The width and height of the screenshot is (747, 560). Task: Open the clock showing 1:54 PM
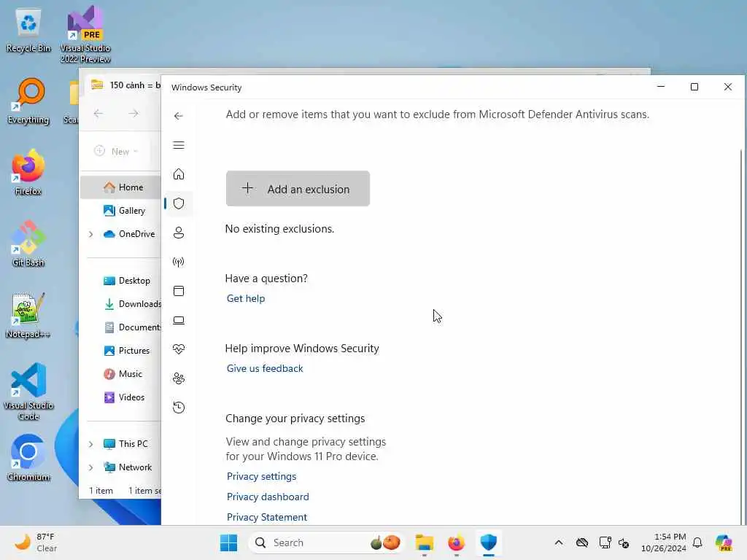[x=664, y=542]
